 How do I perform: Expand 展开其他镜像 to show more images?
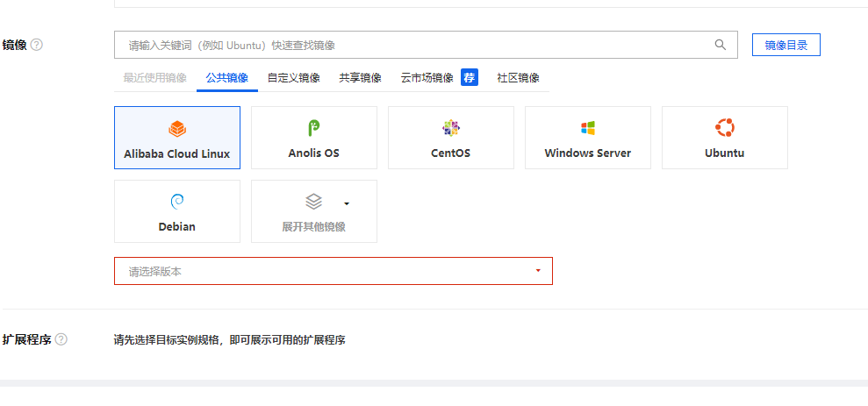pyautogui.click(x=314, y=211)
